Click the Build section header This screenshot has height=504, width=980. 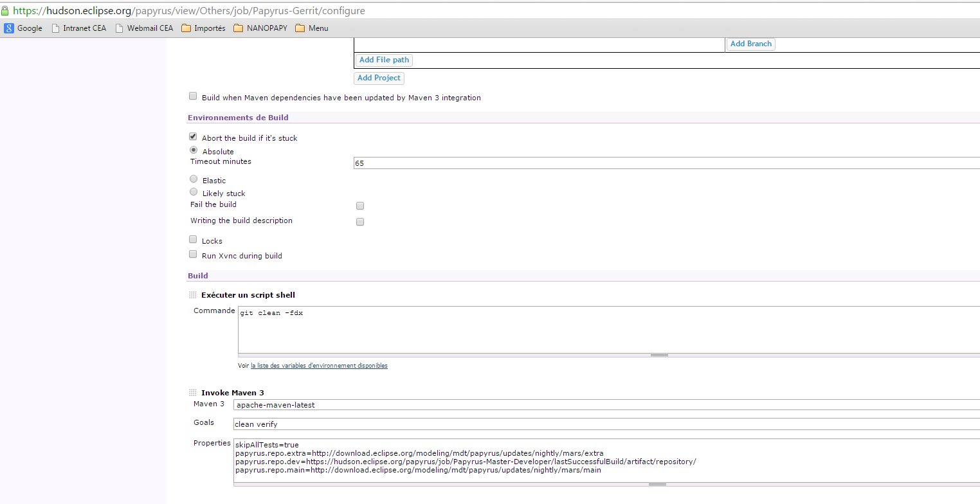tap(198, 276)
